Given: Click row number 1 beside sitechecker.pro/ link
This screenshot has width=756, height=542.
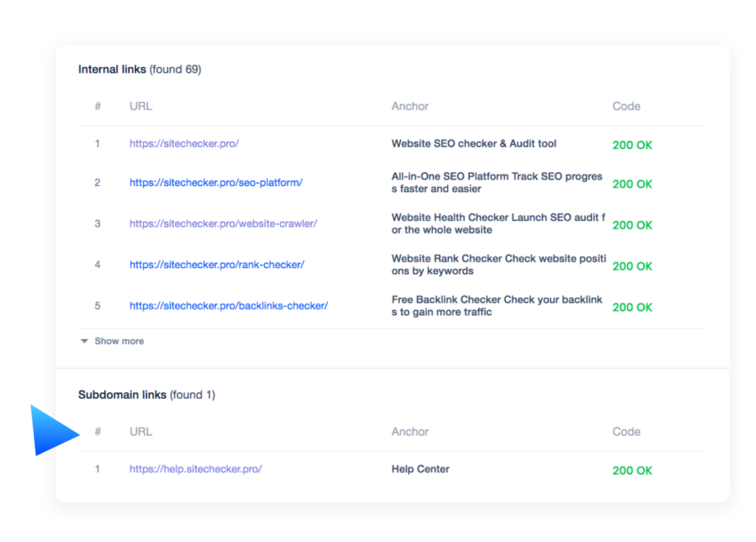Looking at the screenshot, I should [97, 144].
